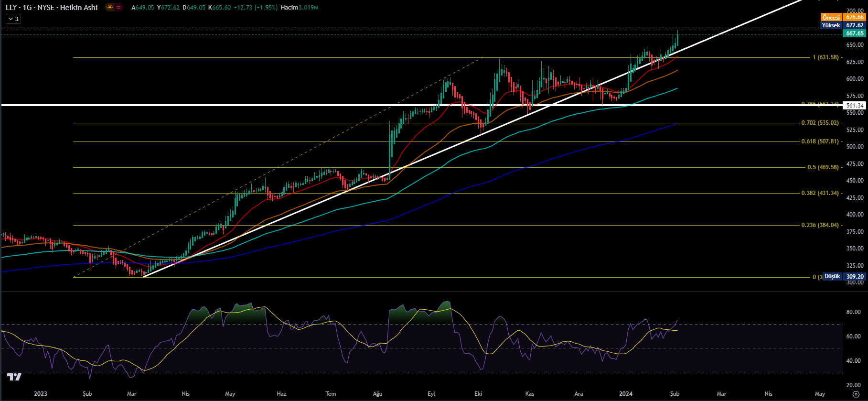Click the pink approximate-equals data icon
This screenshot has height=401, width=868.
click(118, 7)
